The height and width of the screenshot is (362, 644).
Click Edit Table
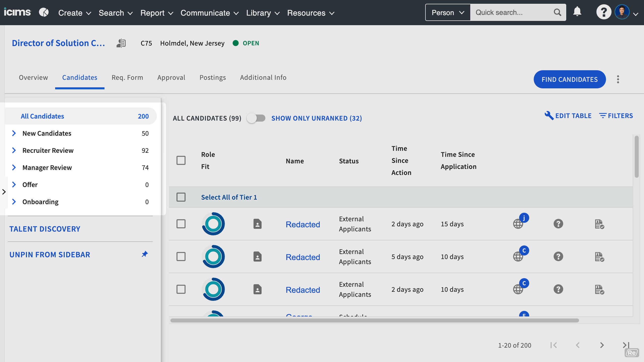tap(568, 116)
